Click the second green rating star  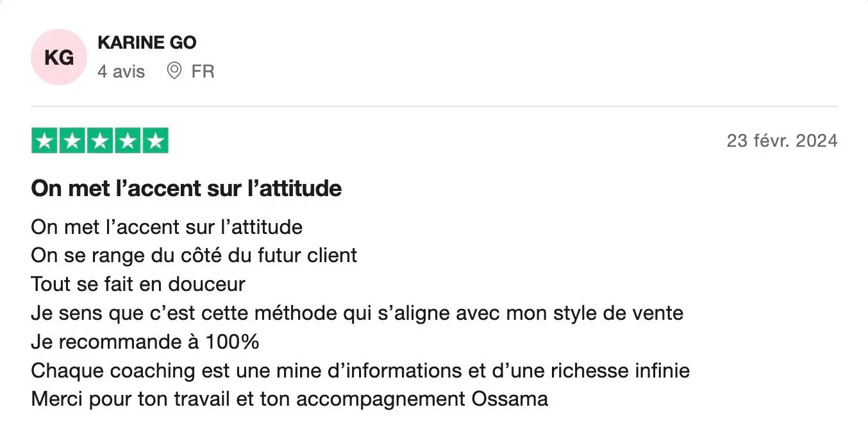coord(72,141)
